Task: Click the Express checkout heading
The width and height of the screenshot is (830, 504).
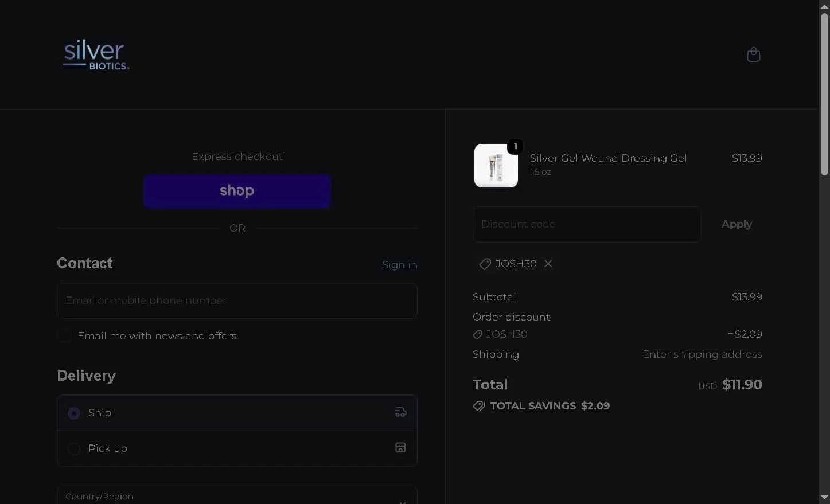Action: point(237,157)
